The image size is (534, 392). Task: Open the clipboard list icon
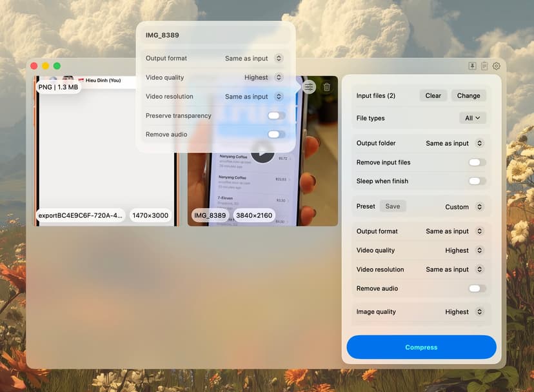click(484, 66)
